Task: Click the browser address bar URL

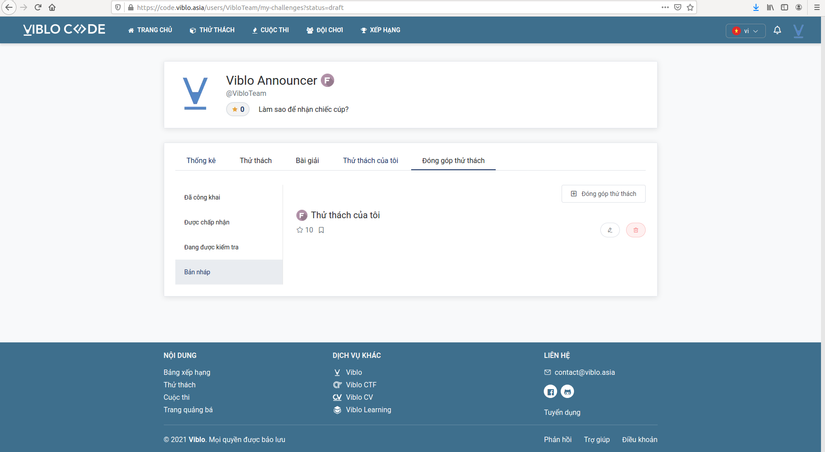Action: [x=240, y=7]
